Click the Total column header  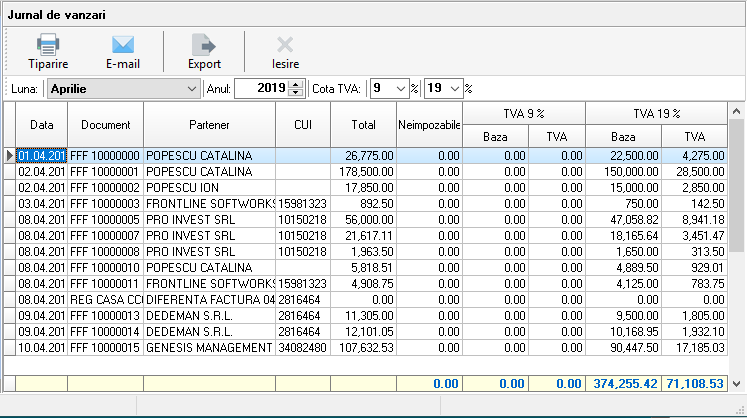362,125
